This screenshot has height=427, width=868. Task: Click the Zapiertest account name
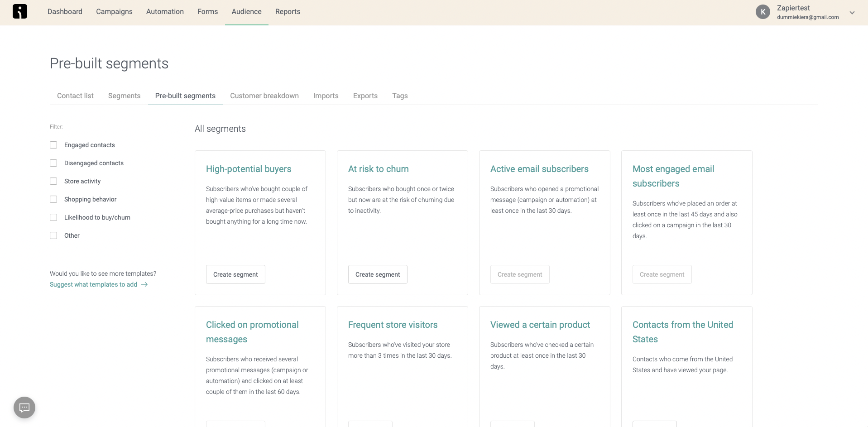pyautogui.click(x=793, y=8)
